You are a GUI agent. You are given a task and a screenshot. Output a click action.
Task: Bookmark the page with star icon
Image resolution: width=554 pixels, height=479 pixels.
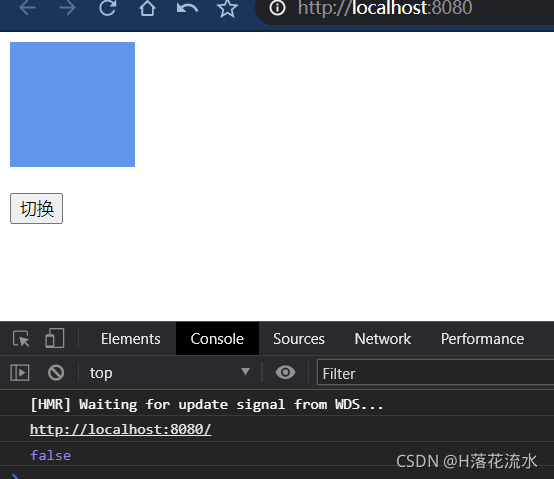click(227, 8)
